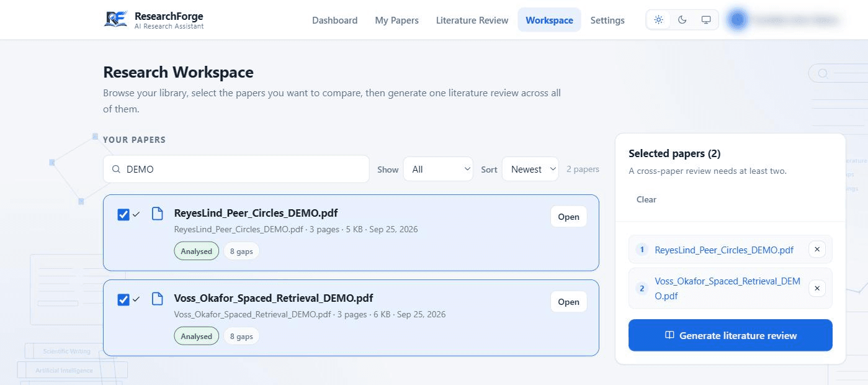Remove Voss_Okafor_Spaced_Retrieval from selected papers

(817, 288)
